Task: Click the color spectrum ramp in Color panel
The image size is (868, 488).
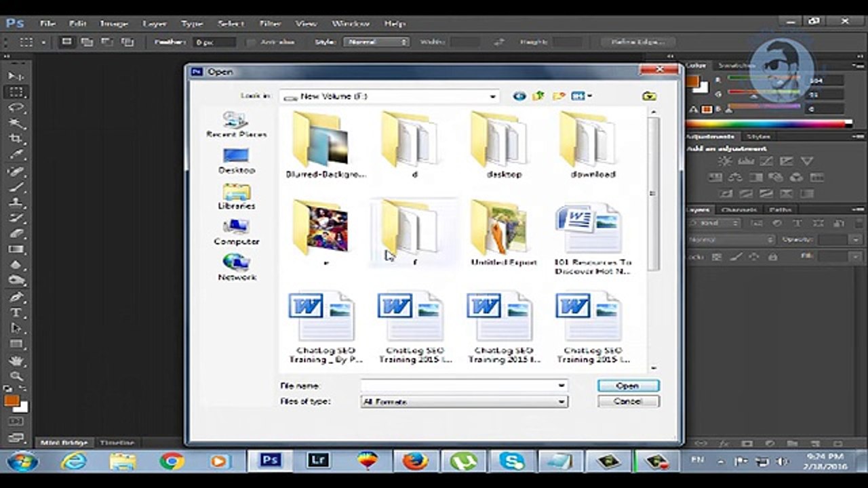Action: tap(769, 124)
